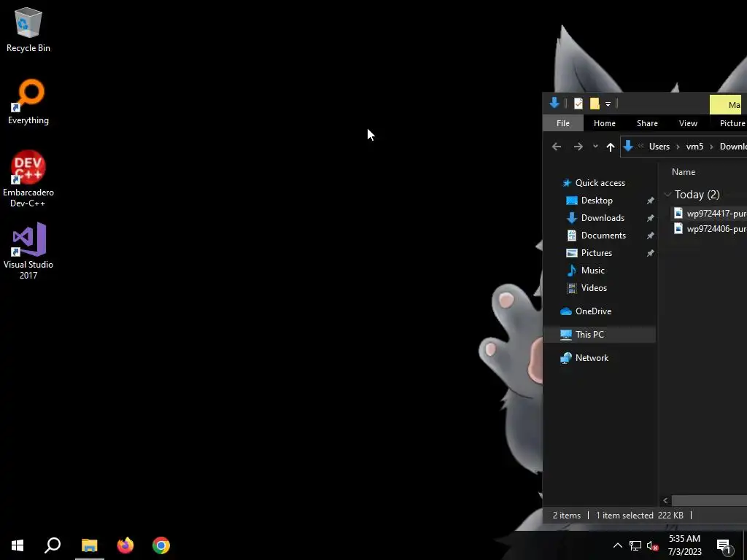Unpin Documents via its pin icon
Screen dimensions: 747x560
pyautogui.click(x=650, y=236)
